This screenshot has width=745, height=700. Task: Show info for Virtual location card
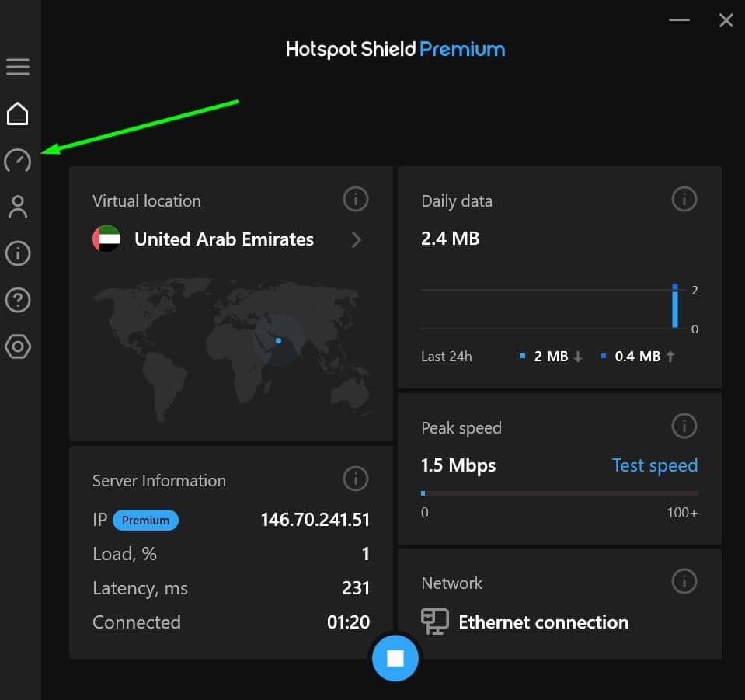[355, 199]
